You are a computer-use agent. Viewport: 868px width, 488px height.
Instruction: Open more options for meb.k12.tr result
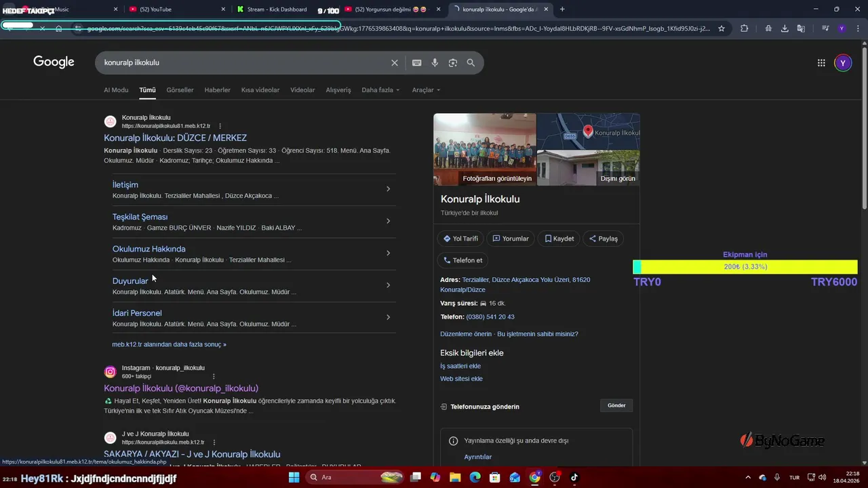(220, 126)
